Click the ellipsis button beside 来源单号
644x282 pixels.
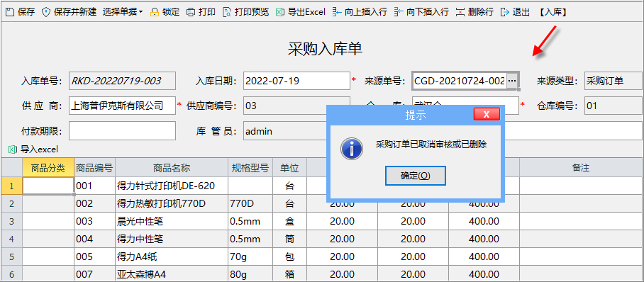point(512,81)
